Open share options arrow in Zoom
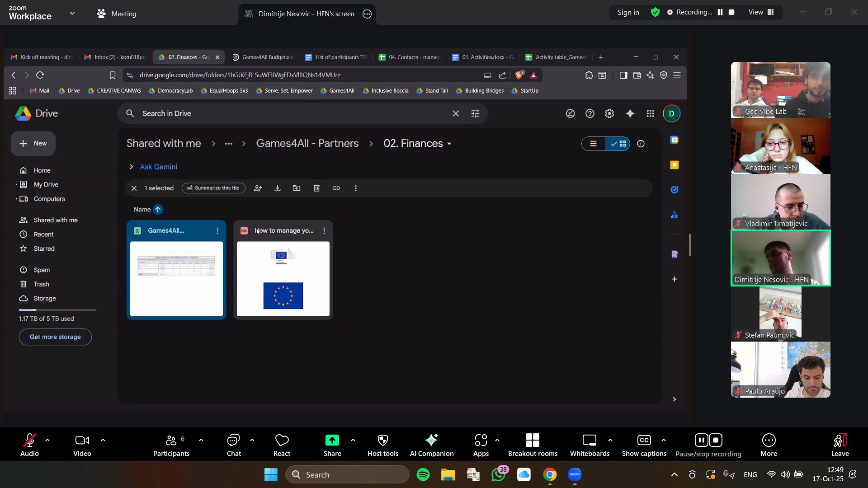Image resolution: width=868 pixels, height=488 pixels. 353,440
